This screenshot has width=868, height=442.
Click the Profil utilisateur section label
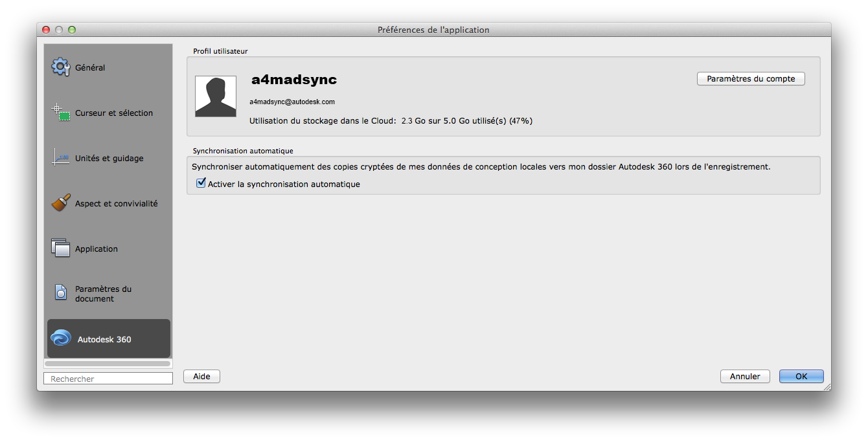[220, 50]
